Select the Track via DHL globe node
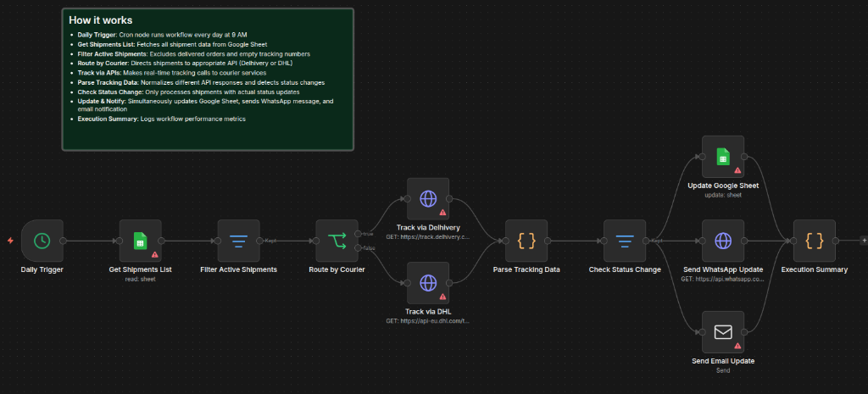868x394 pixels. pos(428,283)
